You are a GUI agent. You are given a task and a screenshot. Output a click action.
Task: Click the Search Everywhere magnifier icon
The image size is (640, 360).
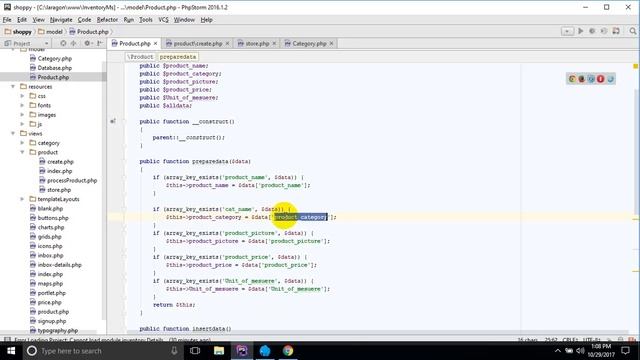pyautogui.click(x=633, y=31)
